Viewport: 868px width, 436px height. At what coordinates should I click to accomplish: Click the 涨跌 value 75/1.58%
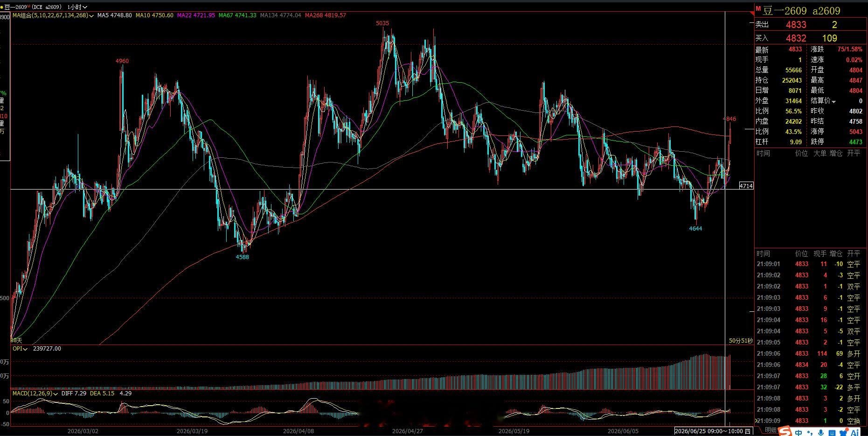point(850,49)
